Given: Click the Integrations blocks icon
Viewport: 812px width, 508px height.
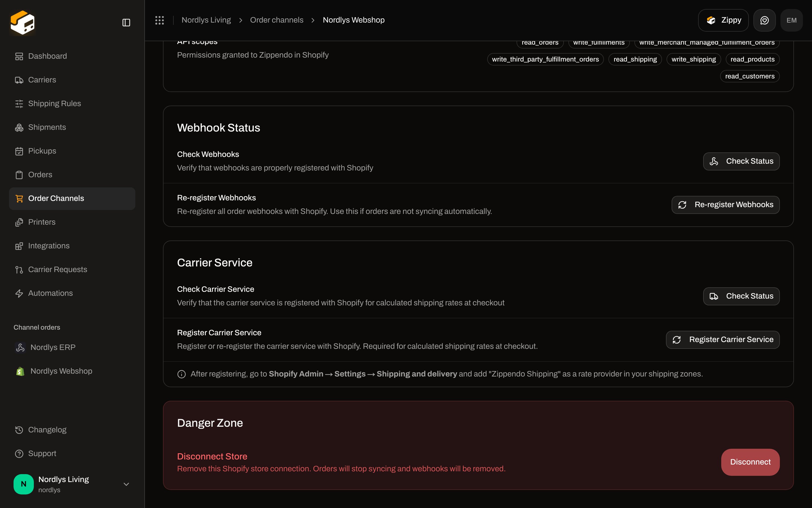Looking at the screenshot, I should pyautogui.click(x=19, y=246).
